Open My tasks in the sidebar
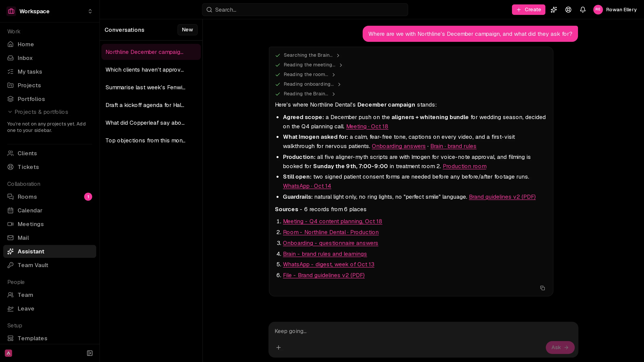Viewport: 644px width, 362px height. pos(50,72)
